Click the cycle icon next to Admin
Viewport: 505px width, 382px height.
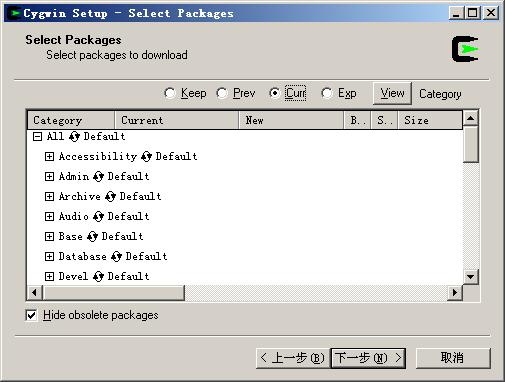click(98, 176)
